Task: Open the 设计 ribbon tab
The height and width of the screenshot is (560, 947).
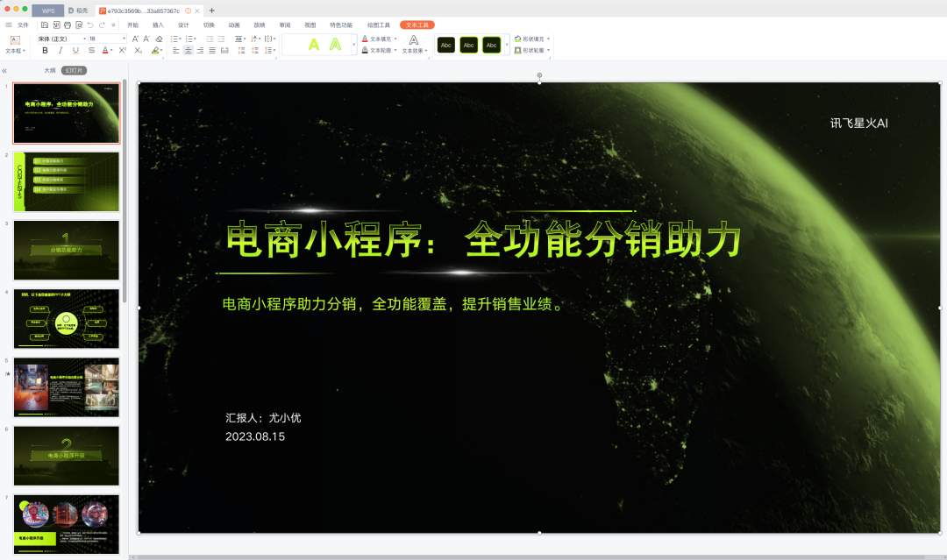Action: [183, 25]
